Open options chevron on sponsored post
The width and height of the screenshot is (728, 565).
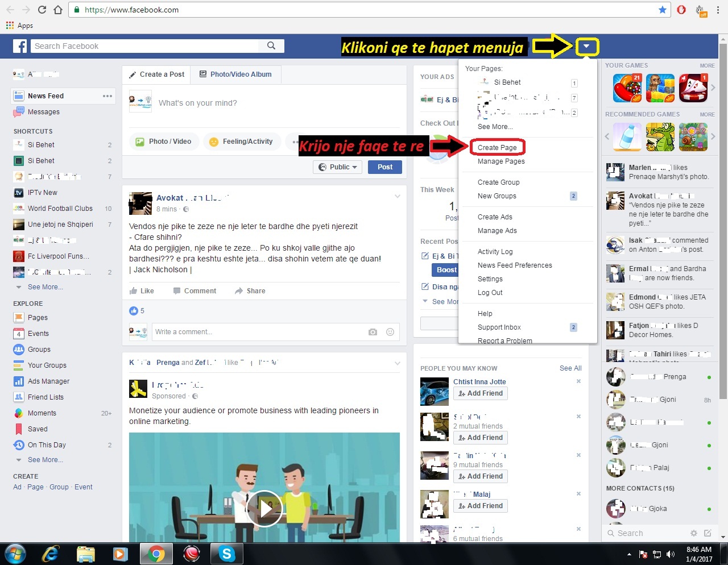pos(398,363)
